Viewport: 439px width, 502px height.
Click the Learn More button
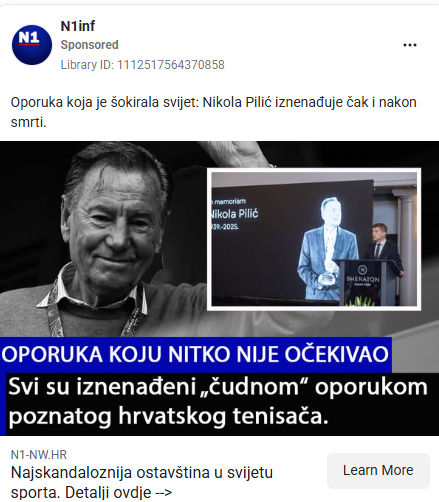tap(378, 471)
